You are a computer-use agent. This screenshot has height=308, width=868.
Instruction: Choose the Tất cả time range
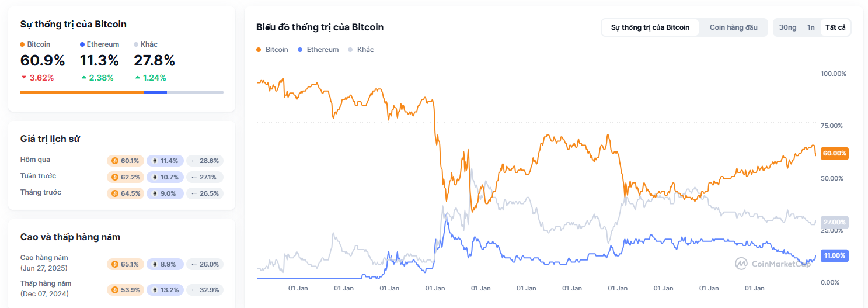click(835, 27)
